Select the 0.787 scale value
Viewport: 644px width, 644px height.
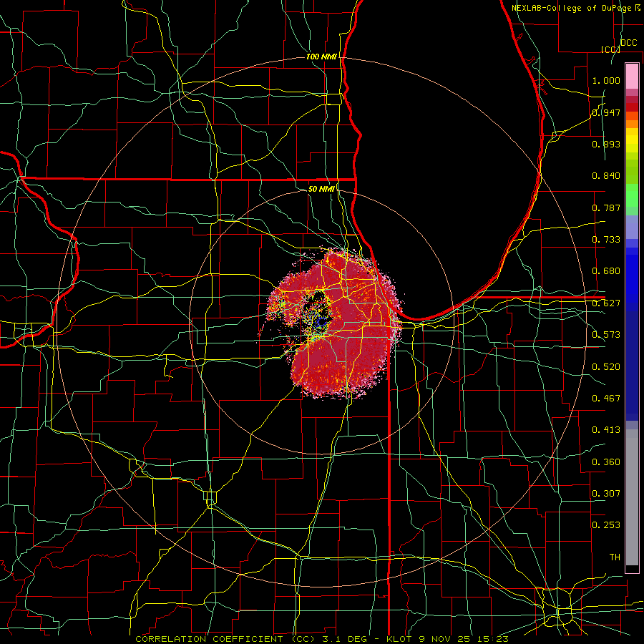606,208
